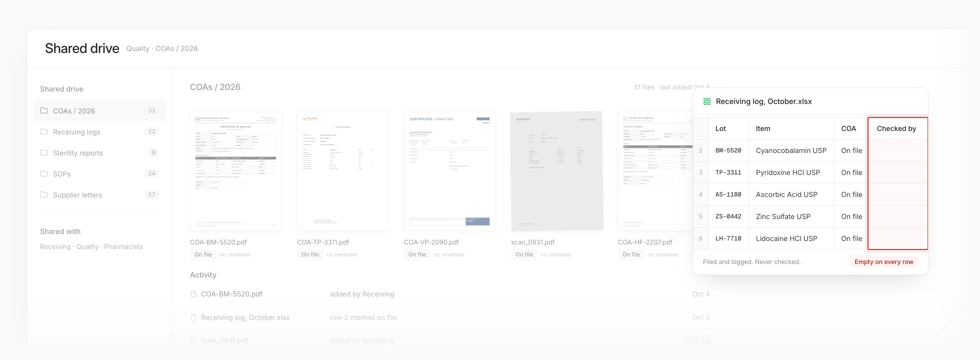Click On file cell in LH-7710 row
980x360 pixels.
(x=851, y=238)
